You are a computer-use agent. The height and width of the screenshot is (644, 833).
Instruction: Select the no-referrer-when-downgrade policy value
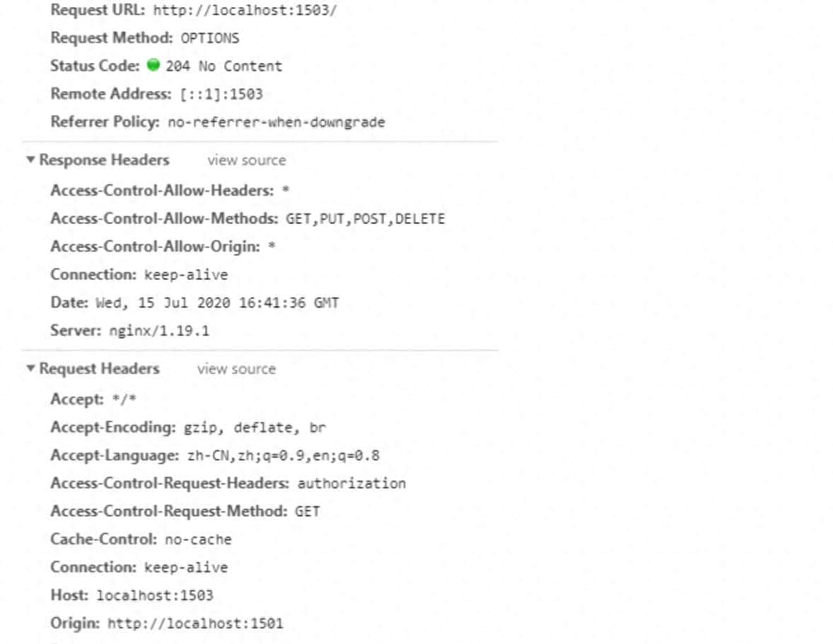(276, 122)
